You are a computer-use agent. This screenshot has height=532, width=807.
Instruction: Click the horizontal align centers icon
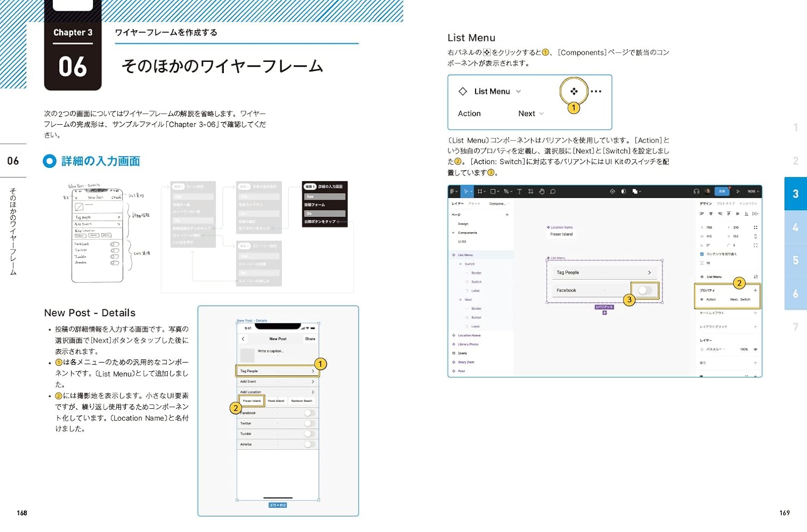(x=711, y=214)
